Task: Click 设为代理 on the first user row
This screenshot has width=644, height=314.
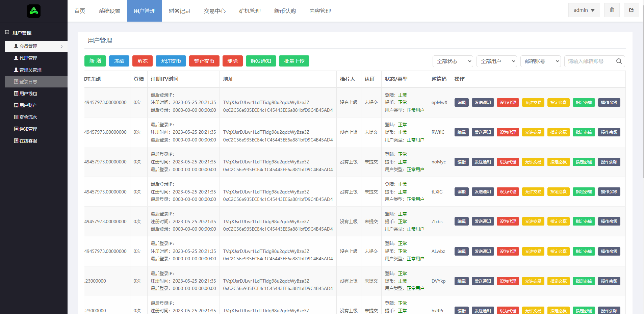Action: pyautogui.click(x=508, y=102)
